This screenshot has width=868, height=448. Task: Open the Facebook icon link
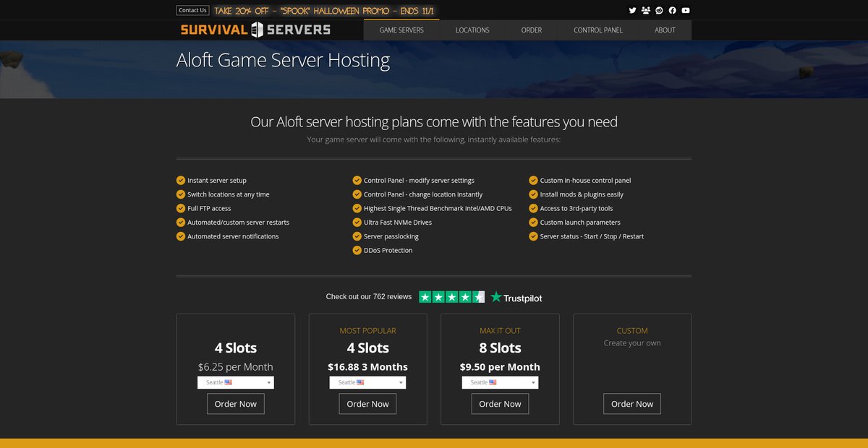672,10
